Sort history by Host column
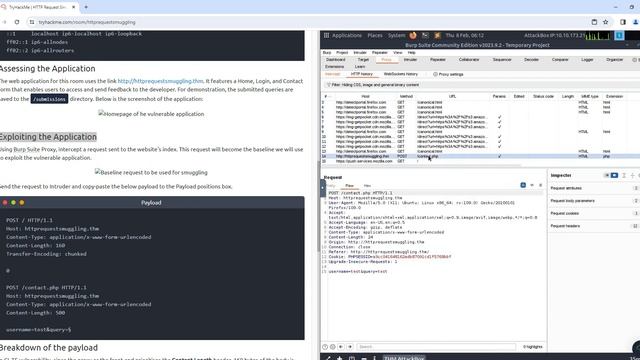Screen dimensions: 640x360 click(365, 96)
